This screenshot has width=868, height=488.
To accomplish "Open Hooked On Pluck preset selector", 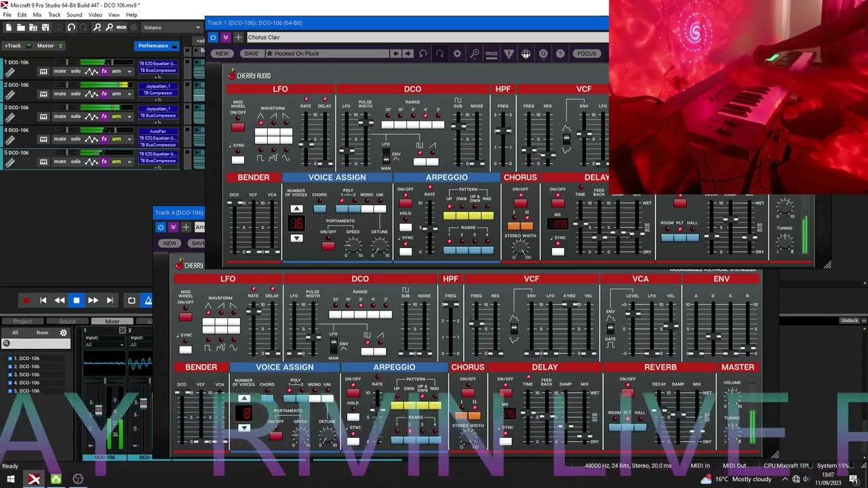I will [x=328, y=54].
